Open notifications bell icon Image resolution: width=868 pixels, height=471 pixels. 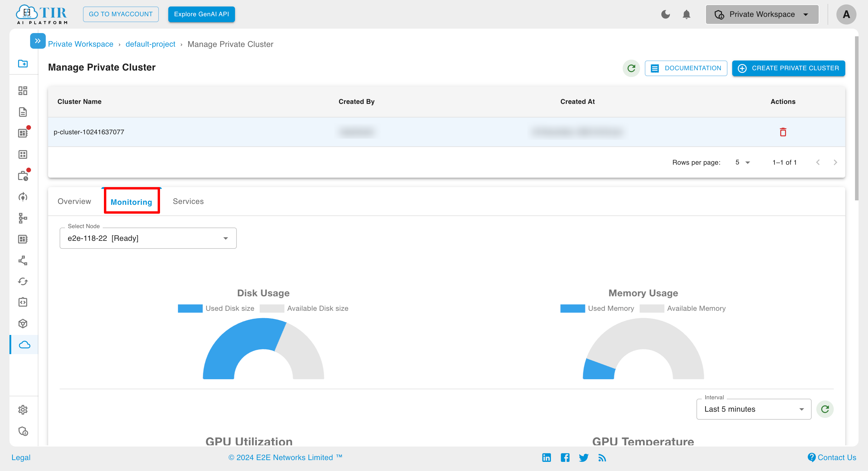686,14
